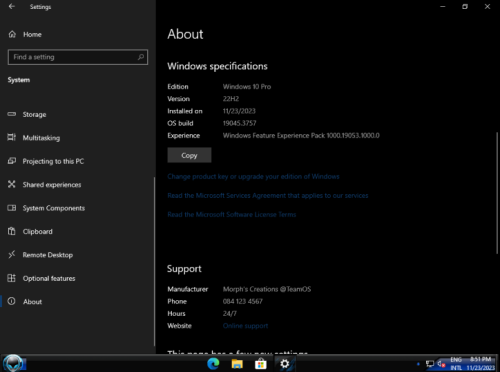Copy the Windows specifications
Viewport: 500px width, 372px height.
189,155
